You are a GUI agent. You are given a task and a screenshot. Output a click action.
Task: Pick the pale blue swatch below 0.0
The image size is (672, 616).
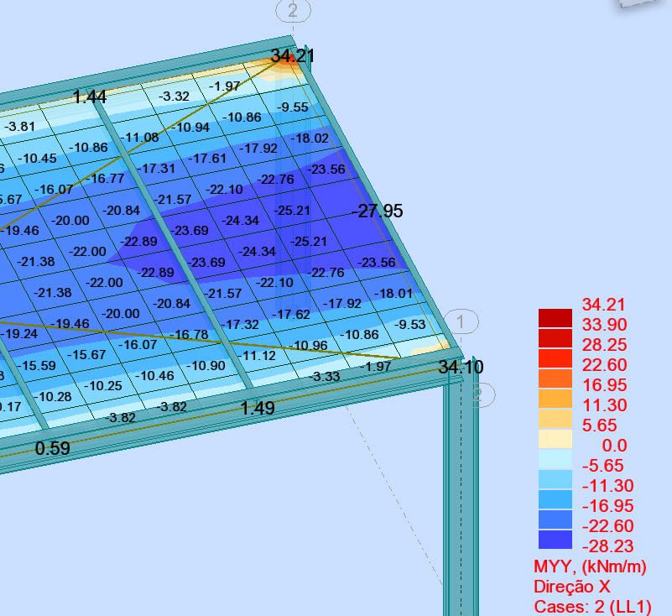coord(555,459)
